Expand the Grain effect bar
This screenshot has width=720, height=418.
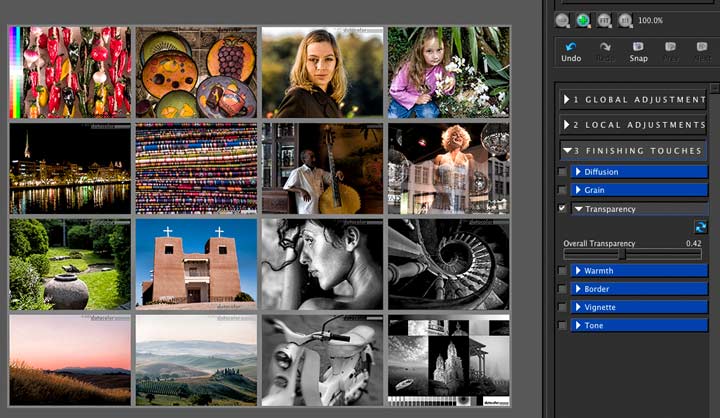639,190
